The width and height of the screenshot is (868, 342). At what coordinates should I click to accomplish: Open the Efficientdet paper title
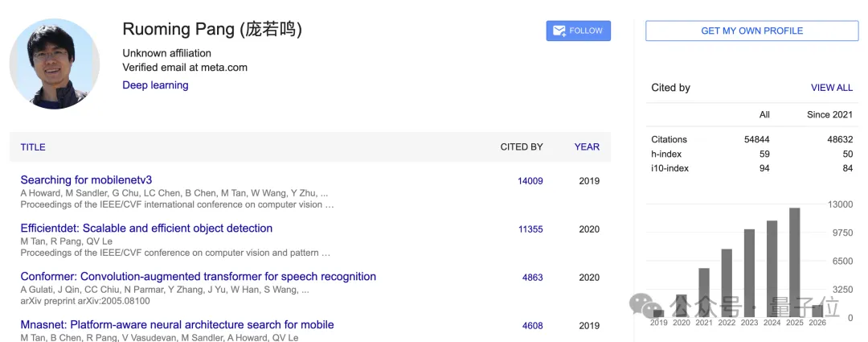pyautogui.click(x=146, y=229)
